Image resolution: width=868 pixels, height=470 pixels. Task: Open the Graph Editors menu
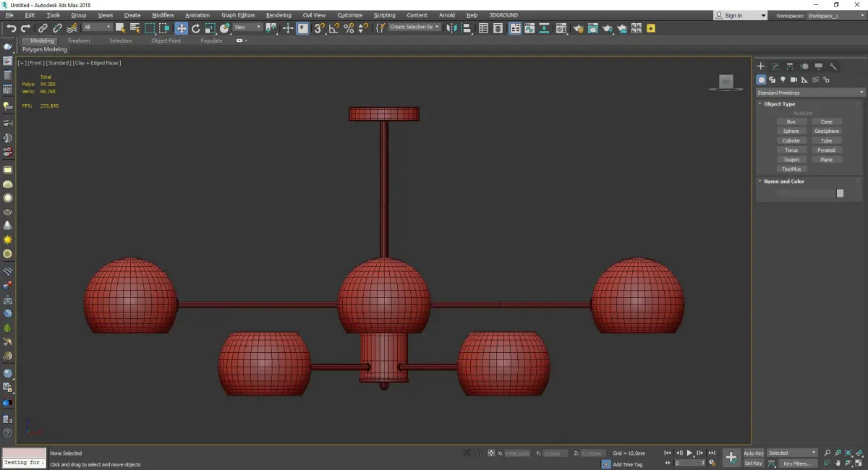tap(238, 15)
